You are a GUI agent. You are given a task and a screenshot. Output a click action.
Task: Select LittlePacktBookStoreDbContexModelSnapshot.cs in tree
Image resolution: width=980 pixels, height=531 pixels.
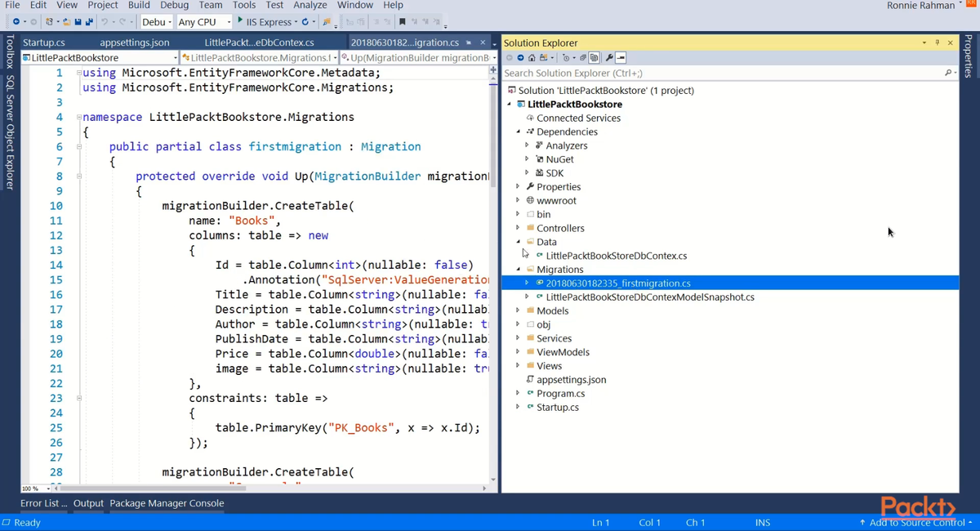coord(650,297)
